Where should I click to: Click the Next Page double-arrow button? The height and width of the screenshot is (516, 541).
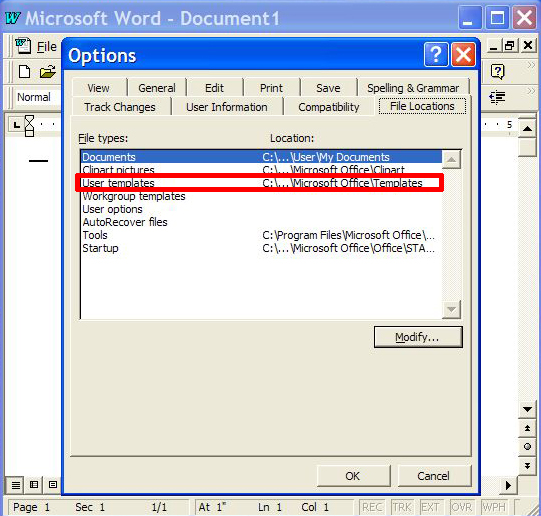pos(527,465)
